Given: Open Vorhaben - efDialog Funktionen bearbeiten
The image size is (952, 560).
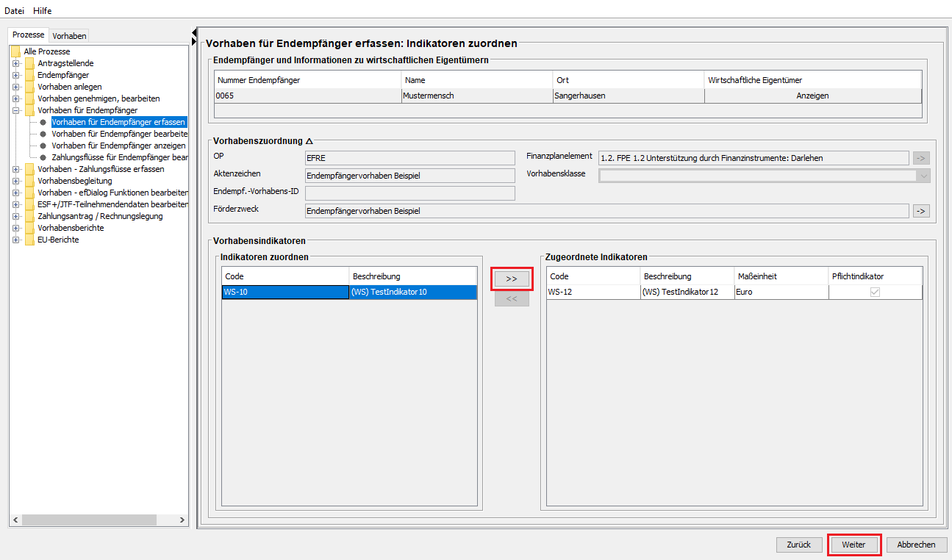Looking at the screenshot, I should pyautogui.click(x=112, y=193).
